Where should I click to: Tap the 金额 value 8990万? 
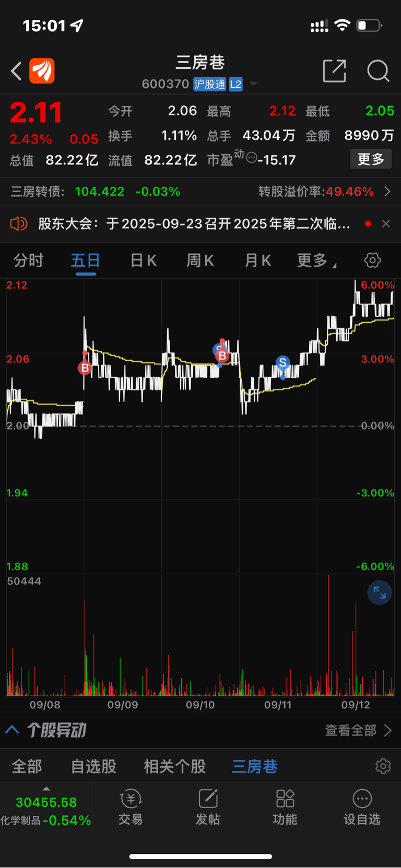[369, 136]
